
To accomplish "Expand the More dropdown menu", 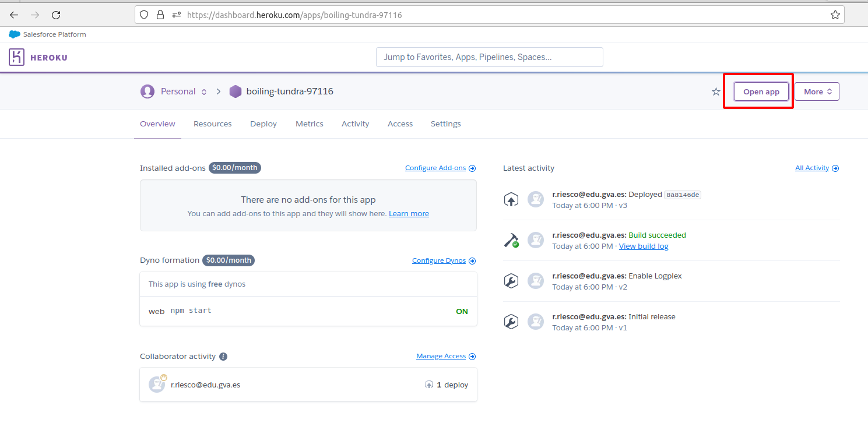I will click(x=817, y=91).
